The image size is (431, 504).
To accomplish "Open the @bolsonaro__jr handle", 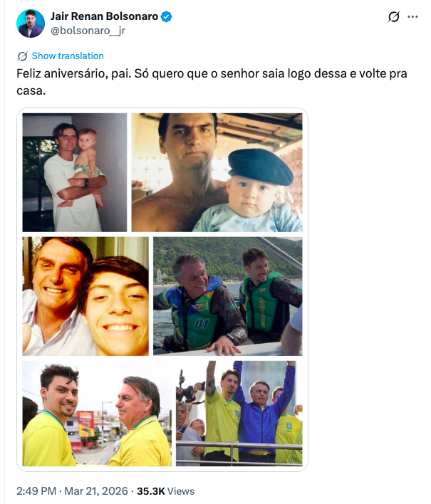I will pos(88,31).
